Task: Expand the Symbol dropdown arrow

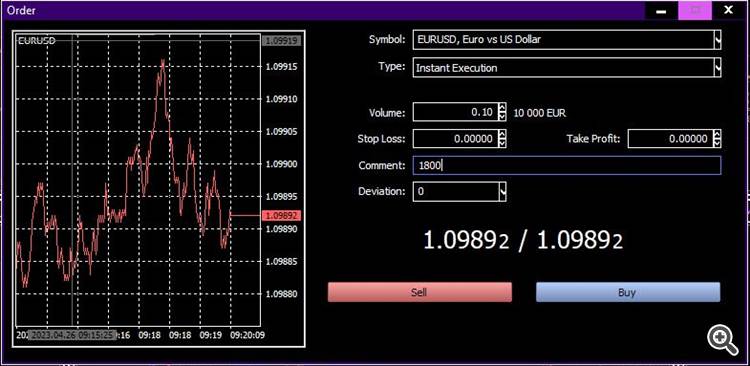Action: pyautogui.click(x=717, y=40)
